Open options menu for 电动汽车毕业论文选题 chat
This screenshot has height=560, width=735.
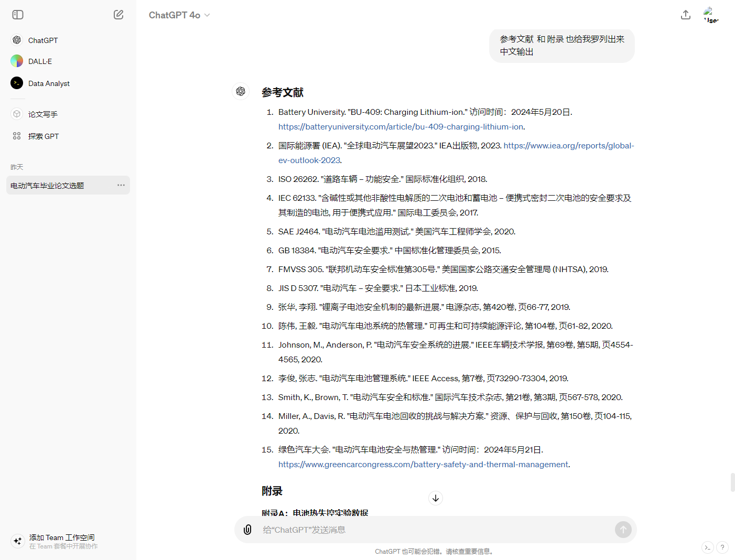121,185
